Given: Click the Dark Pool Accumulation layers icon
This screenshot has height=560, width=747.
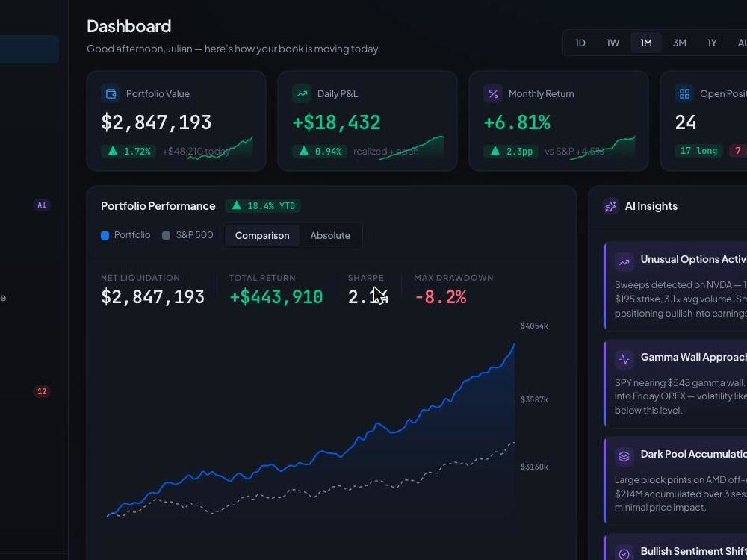Looking at the screenshot, I should click(624, 457).
